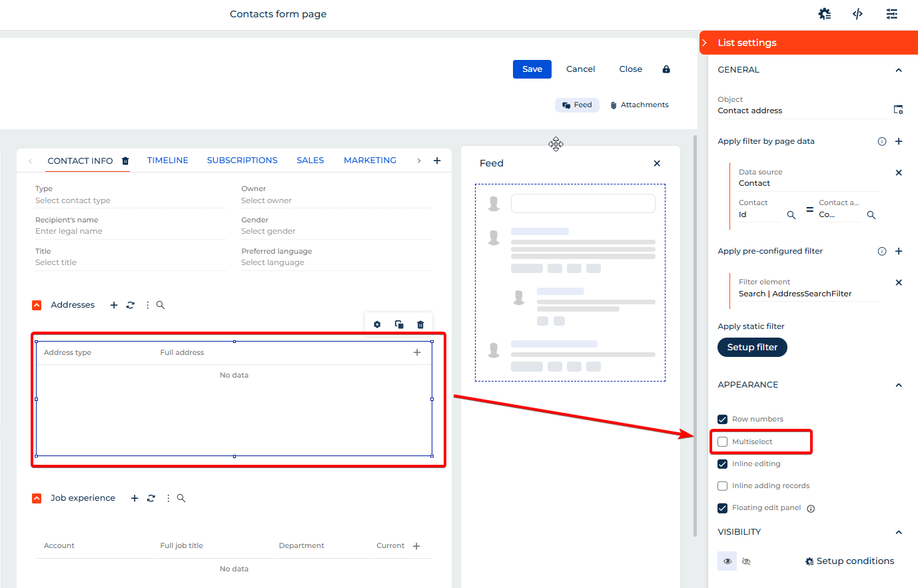Open the source code view icon

[858, 14]
